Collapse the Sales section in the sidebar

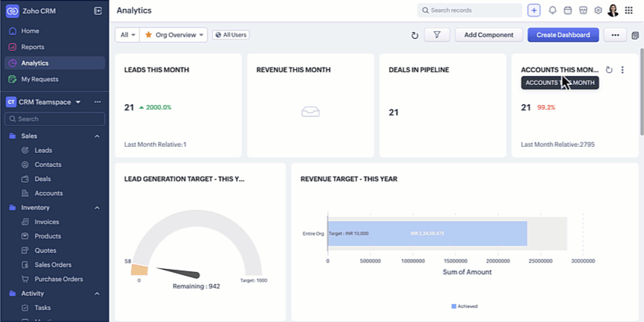click(x=97, y=136)
